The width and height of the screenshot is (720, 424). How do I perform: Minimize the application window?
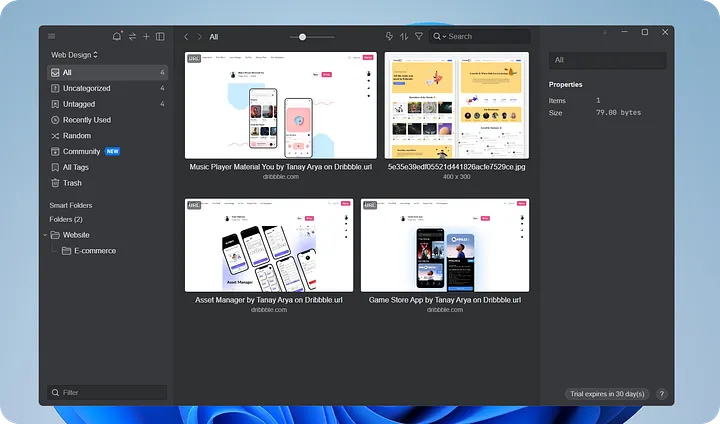coord(624,32)
